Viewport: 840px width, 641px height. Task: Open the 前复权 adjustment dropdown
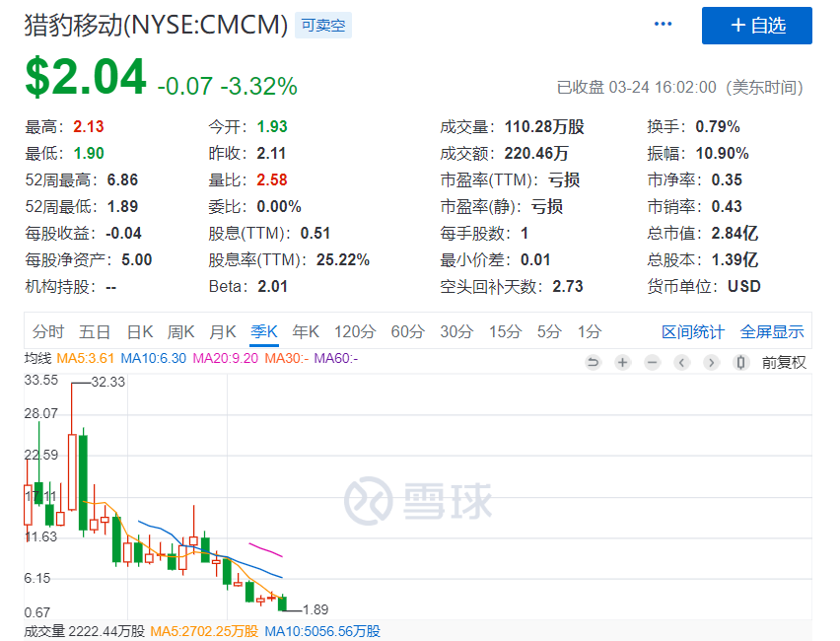[784, 363]
